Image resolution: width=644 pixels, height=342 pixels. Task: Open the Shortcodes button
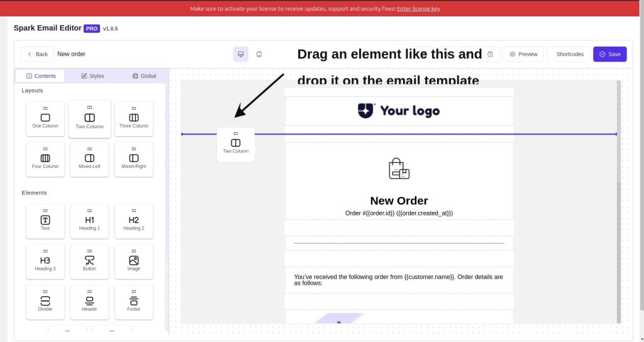[x=570, y=54]
